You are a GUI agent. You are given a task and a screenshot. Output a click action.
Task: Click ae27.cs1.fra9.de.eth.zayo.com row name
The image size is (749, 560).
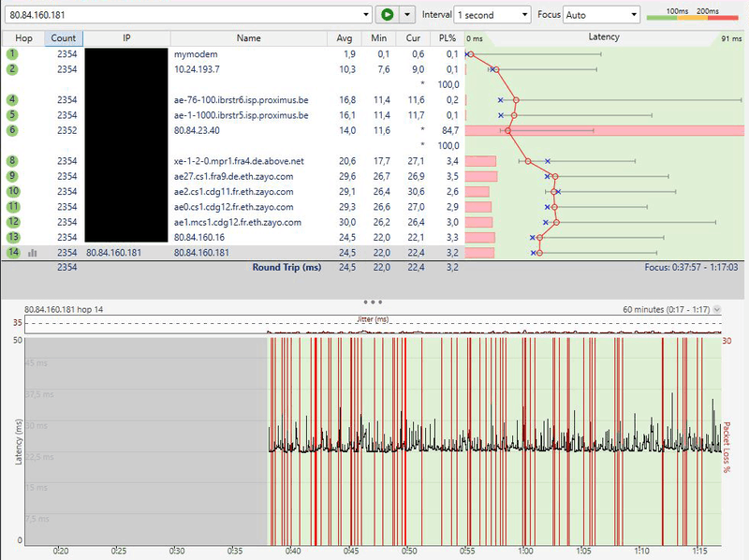(233, 176)
